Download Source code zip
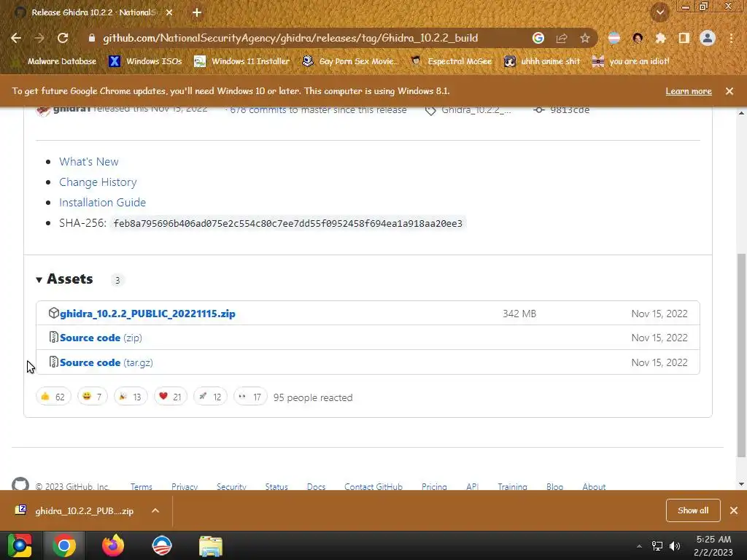Screen dimensions: 747x560 coord(101,338)
